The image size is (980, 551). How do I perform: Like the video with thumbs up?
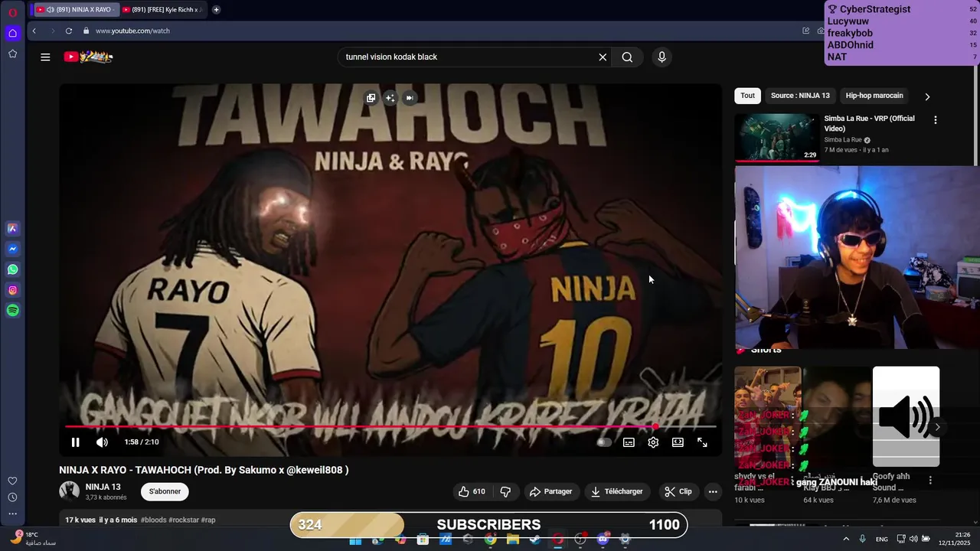tap(472, 491)
